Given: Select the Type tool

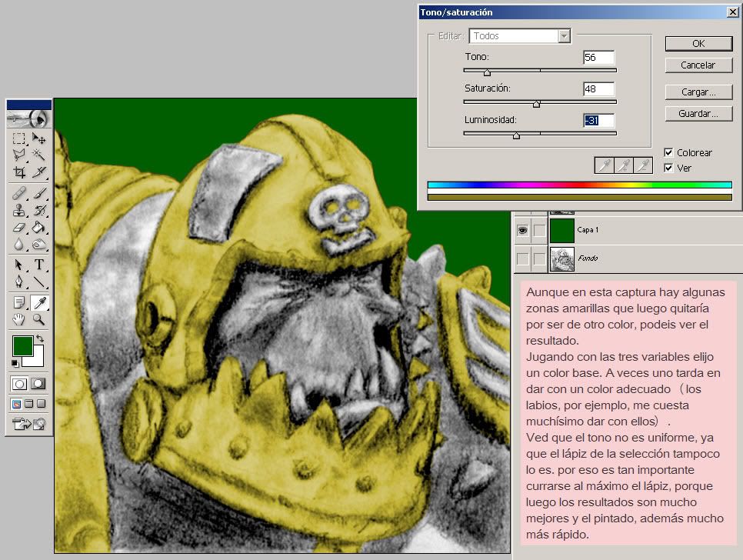Looking at the screenshot, I should (39, 265).
